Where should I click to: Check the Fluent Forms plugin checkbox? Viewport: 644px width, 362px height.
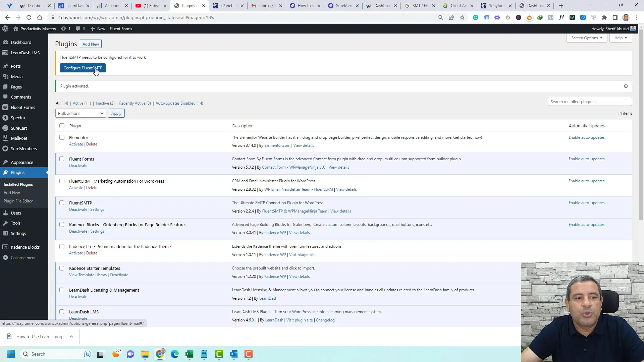click(62, 159)
